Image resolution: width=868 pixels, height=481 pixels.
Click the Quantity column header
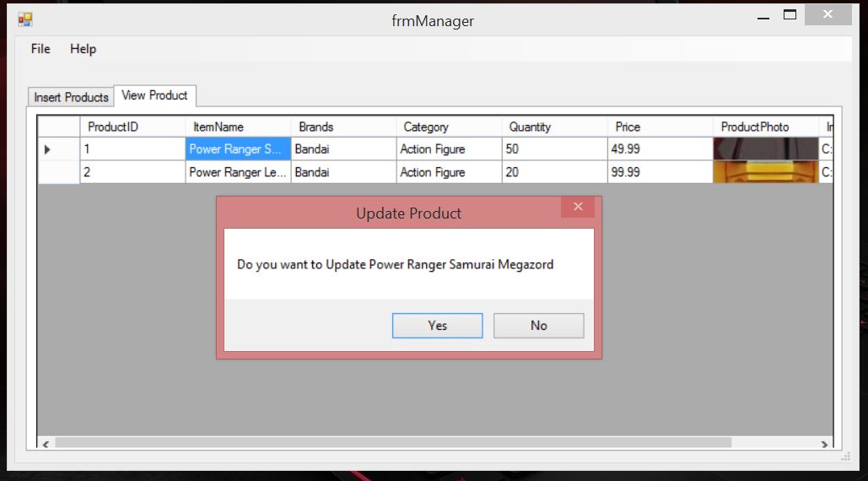(530, 127)
